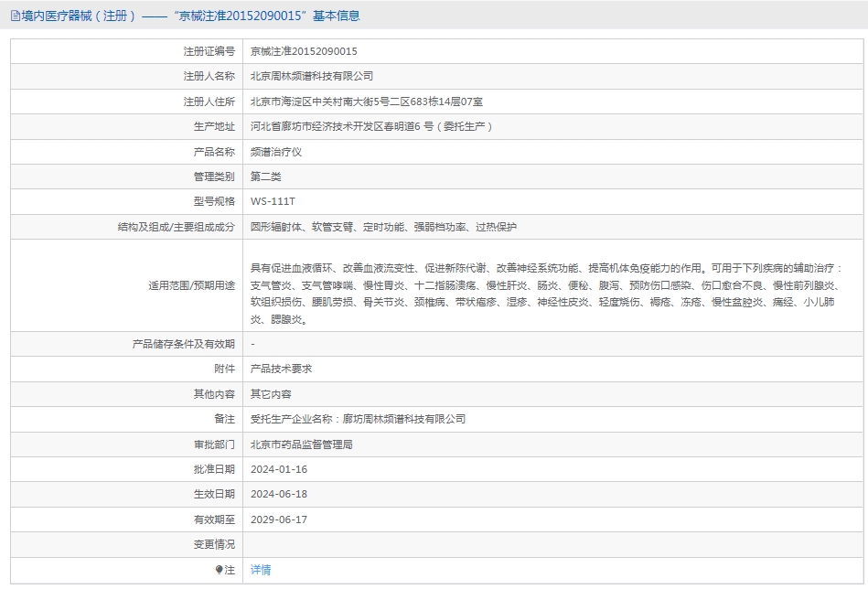The width and height of the screenshot is (868, 589).
Task: Click the label 附件
Action: 225,369
